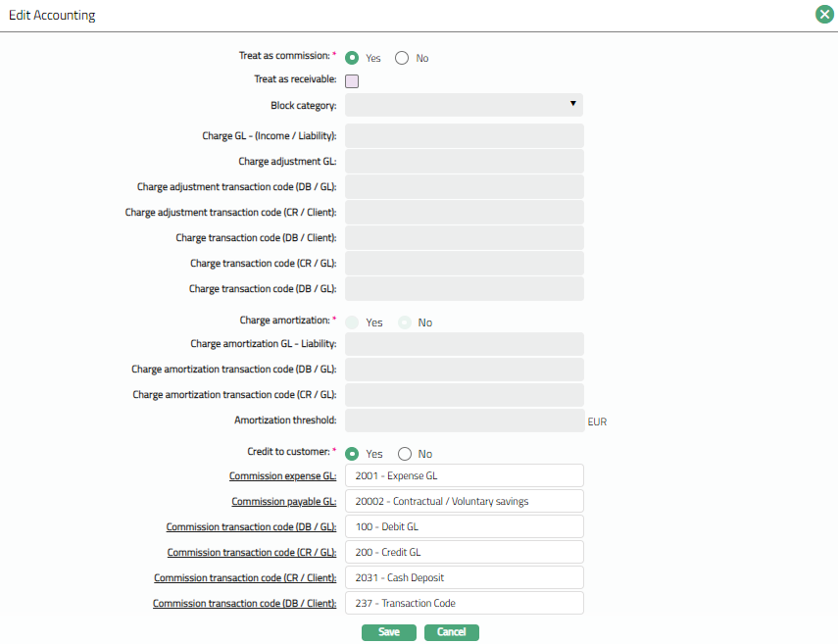Open the Block category dropdown
Image resolution: width=838 pixels, height=644 pixels.
pos(464,105)
